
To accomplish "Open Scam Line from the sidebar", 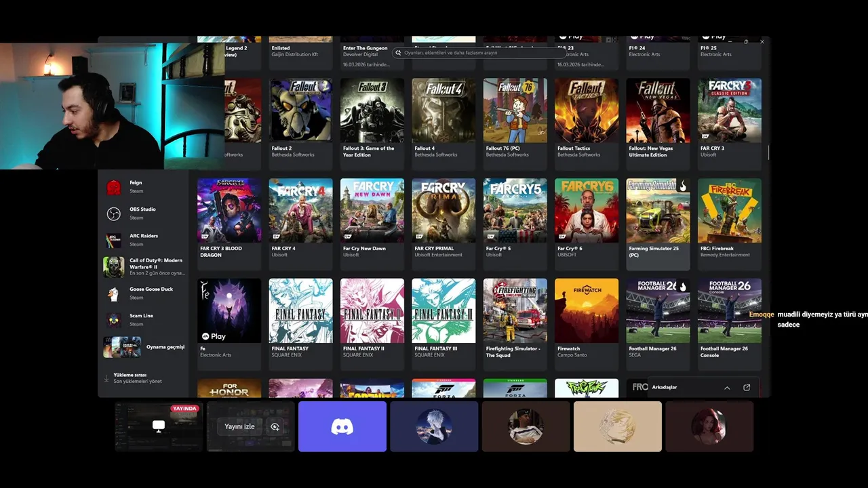I will [144, 320].
